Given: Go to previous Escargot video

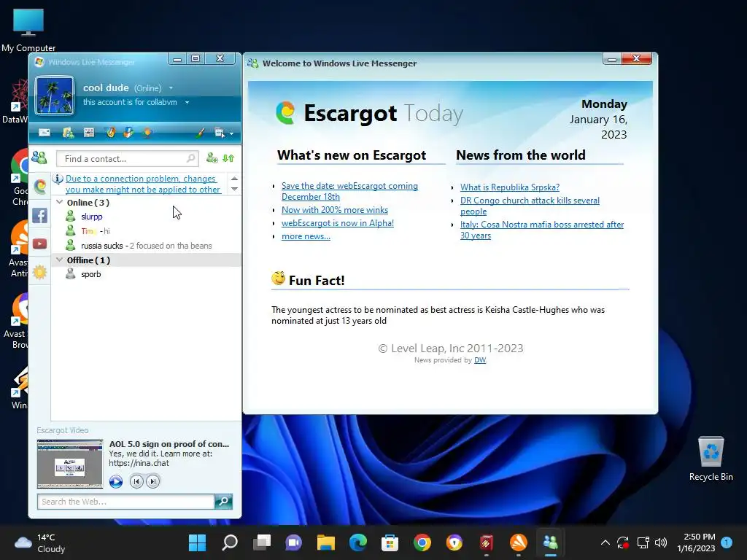Looking at the screenshot, I should (x=136, y=481).
